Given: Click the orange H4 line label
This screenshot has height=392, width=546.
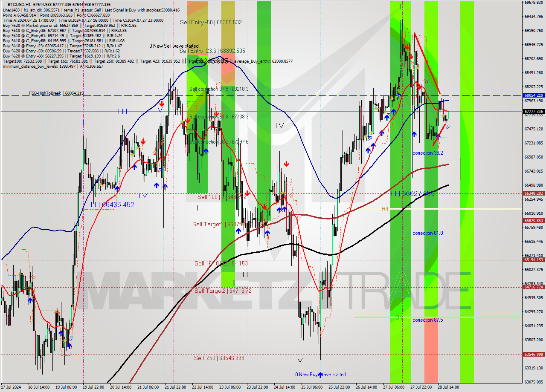Looking at the screenshot, I should tap(385, 209).
